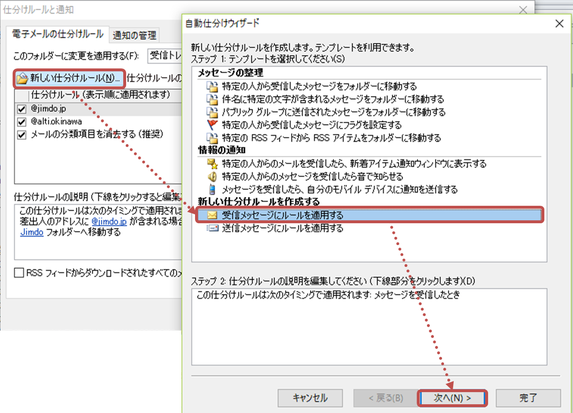Open the 受信トレイ folder dropdown
Viewport: 573px width, 413px height.
pyautogui.click(x=165, y=56)
